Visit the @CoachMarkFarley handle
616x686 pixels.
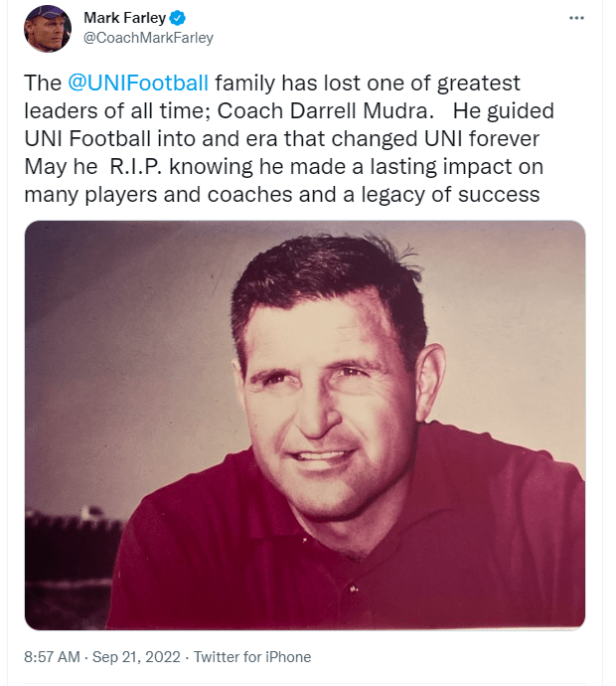pos(148,38)
